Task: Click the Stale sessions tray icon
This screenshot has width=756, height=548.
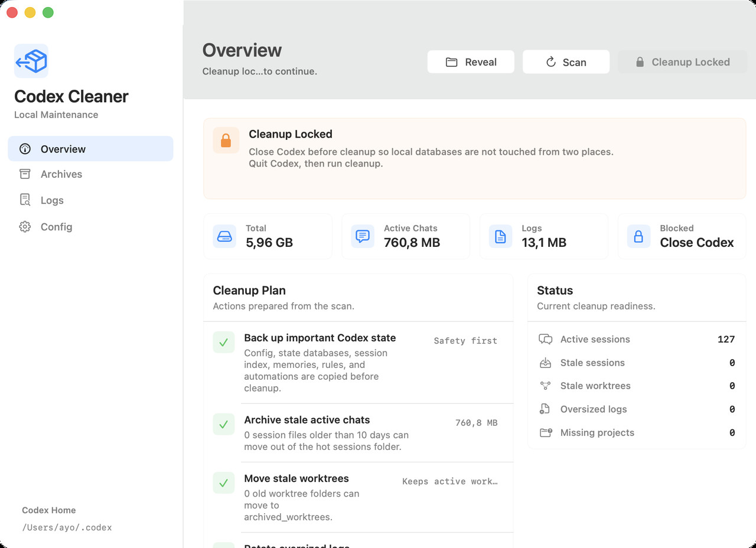Action: (x=546, y=363)
